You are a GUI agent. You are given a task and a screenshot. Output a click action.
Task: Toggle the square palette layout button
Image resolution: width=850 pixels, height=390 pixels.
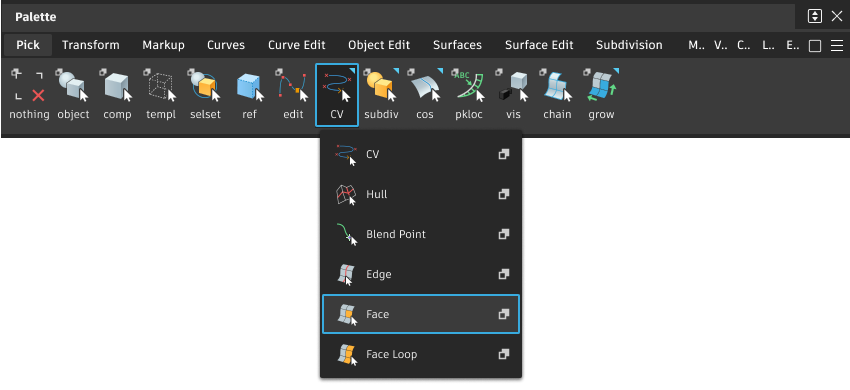tap(815, 46)
